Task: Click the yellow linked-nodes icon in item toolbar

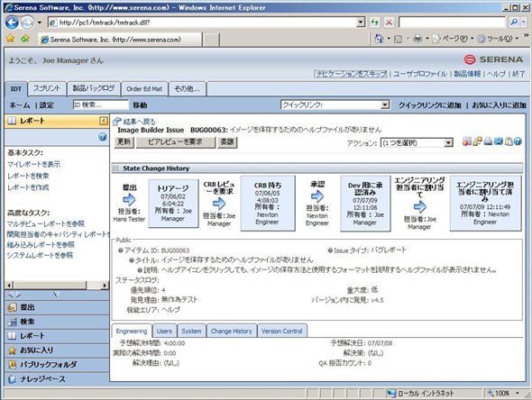Action: 477,141
